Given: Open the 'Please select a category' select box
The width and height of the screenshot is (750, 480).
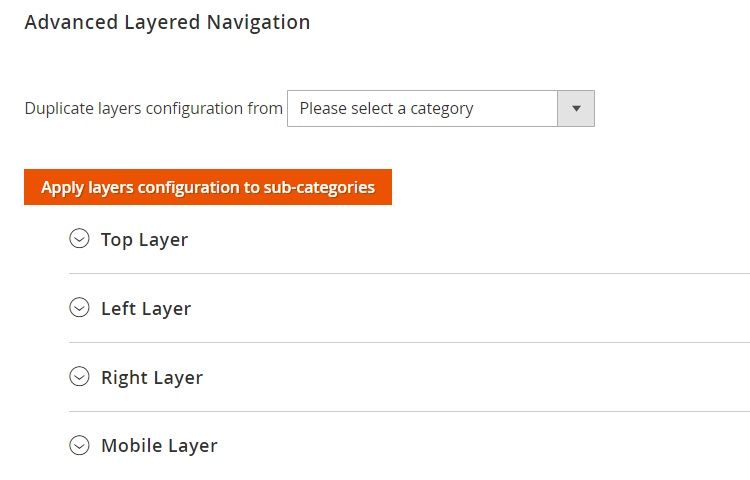Looking at the screenshot, I should pyautogui.click(x=422, y=108).
